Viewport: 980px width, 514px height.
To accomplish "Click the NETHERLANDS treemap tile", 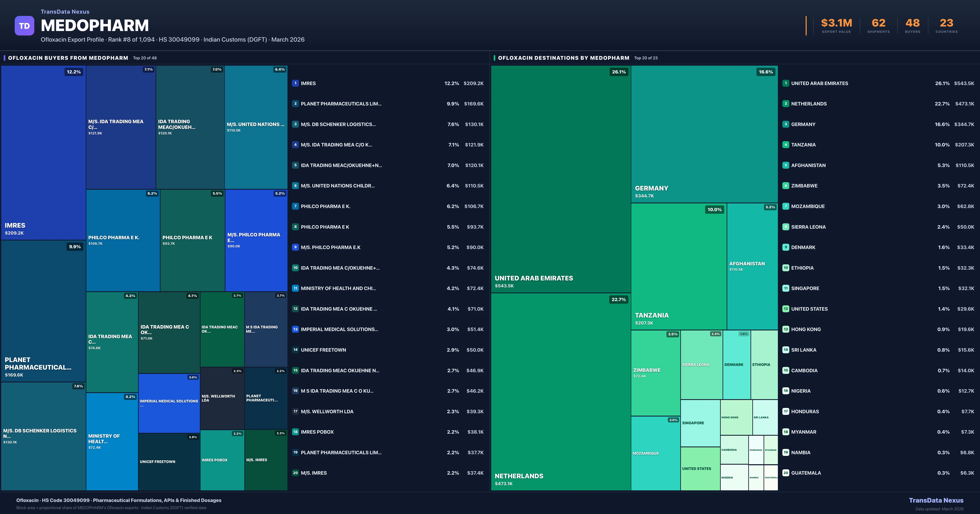I will pyautogui.click(x=561, y=392).
